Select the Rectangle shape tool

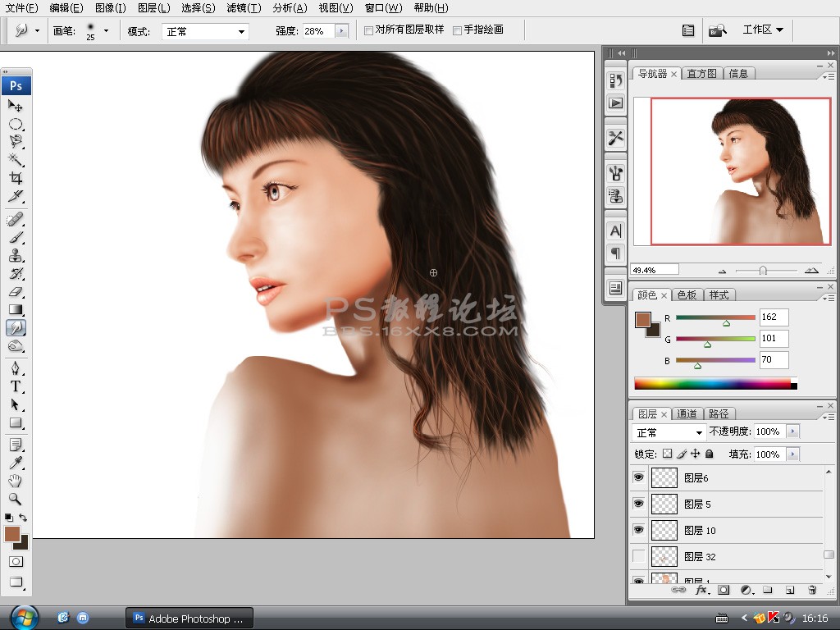click(x=16, y=422)
